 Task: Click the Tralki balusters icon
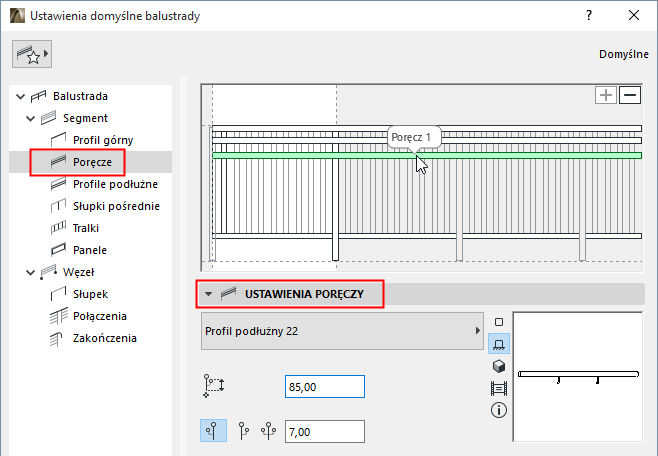(x=58, y=228)
